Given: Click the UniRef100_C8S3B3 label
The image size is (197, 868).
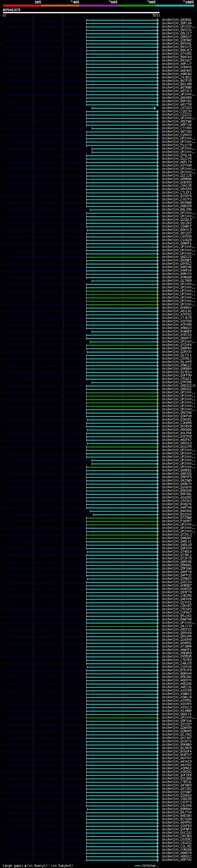Looking at the screenshot, I should click(176, 836).
